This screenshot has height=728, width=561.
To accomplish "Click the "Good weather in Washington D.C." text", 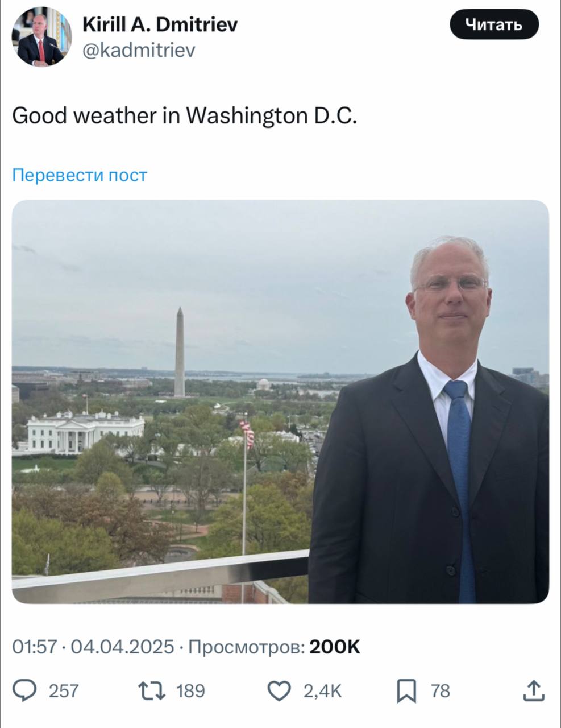I will pos(185,116).
